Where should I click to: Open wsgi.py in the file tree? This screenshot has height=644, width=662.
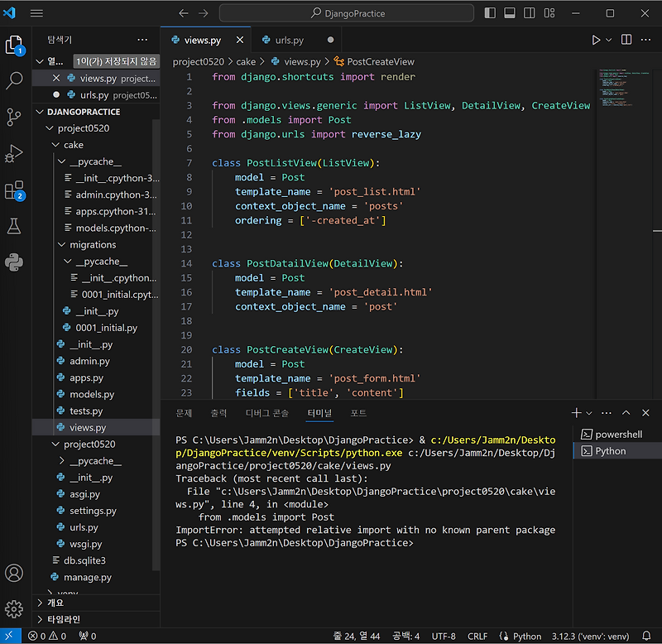(x=86, y=544)
